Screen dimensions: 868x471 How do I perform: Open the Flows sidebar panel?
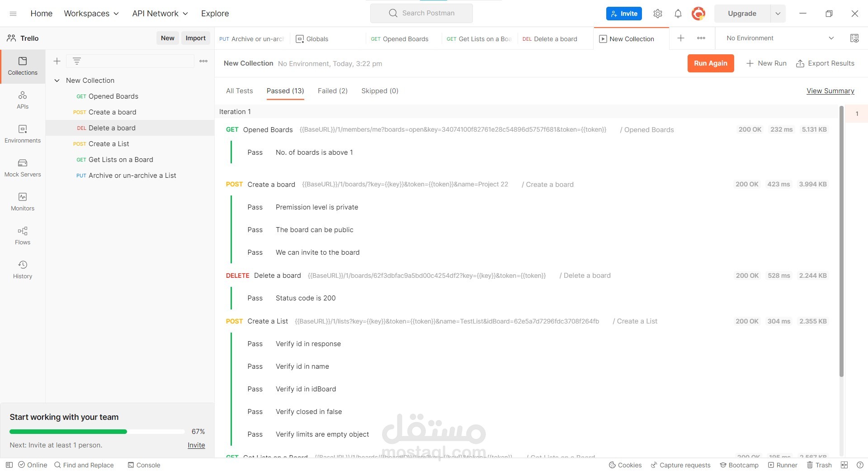(23, 236)
